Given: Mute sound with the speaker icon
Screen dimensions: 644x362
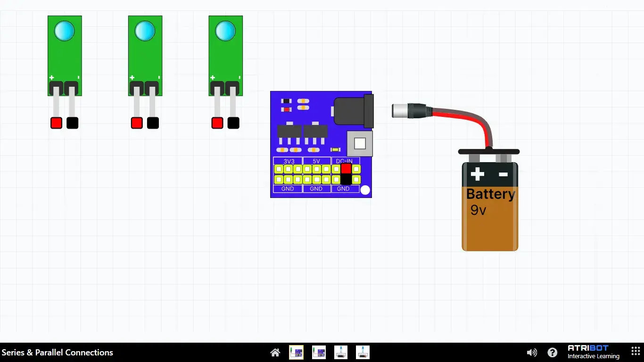Looking at the screenshot, I should (x=532, y=353).
